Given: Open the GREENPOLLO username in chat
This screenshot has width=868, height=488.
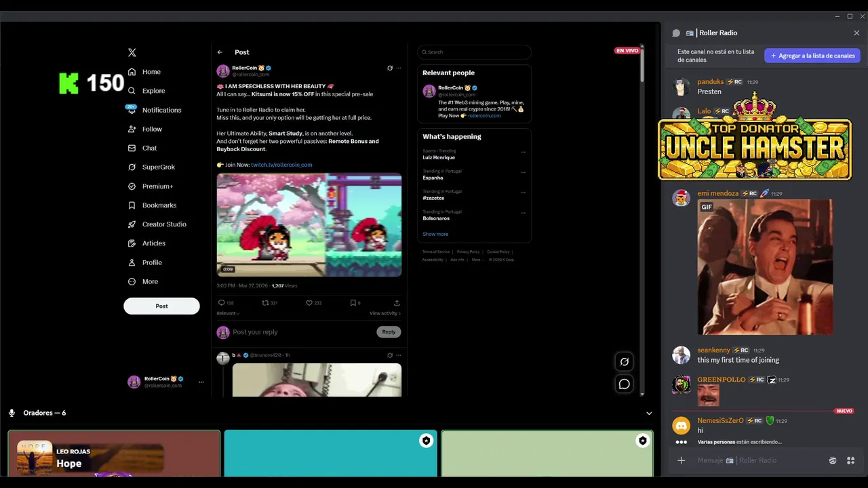Looking at the screenshot, I should 722,380.
